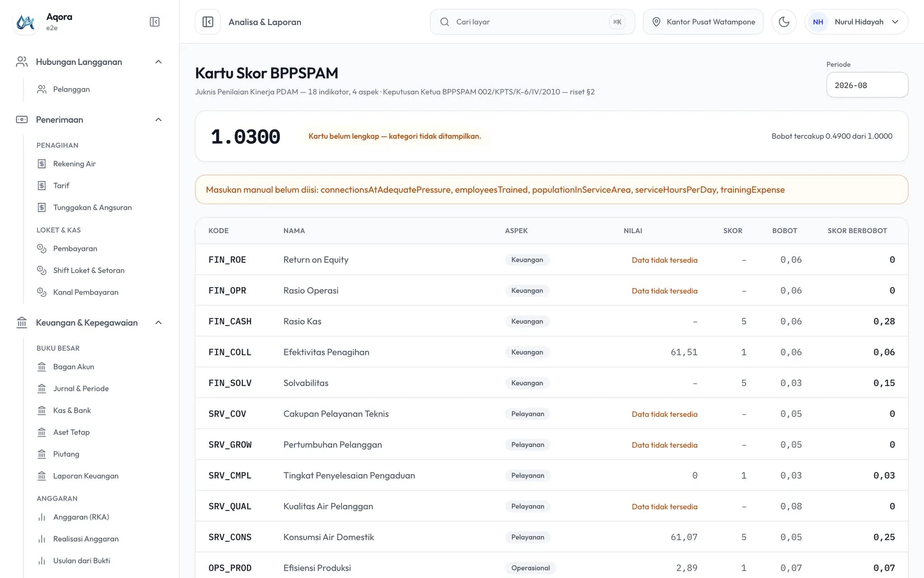
Task: Click the location pin icon
Action: point(656,22)
